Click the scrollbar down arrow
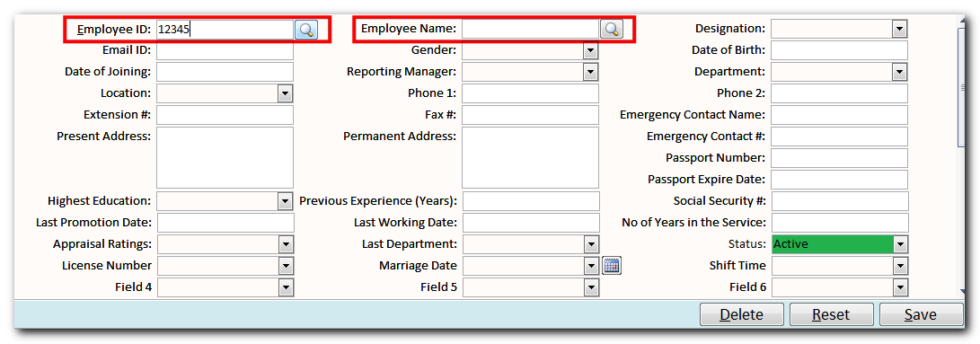Screen dimensions: 980x344 coord(963,292)
